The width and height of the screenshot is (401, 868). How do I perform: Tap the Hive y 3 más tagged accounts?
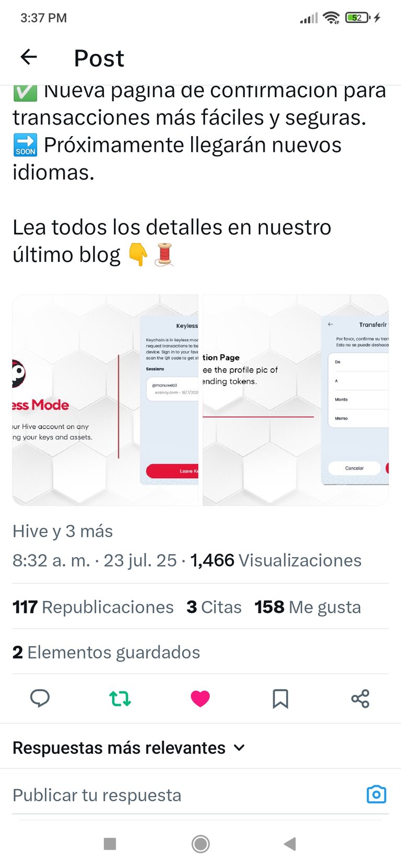(x=63, y=531)
